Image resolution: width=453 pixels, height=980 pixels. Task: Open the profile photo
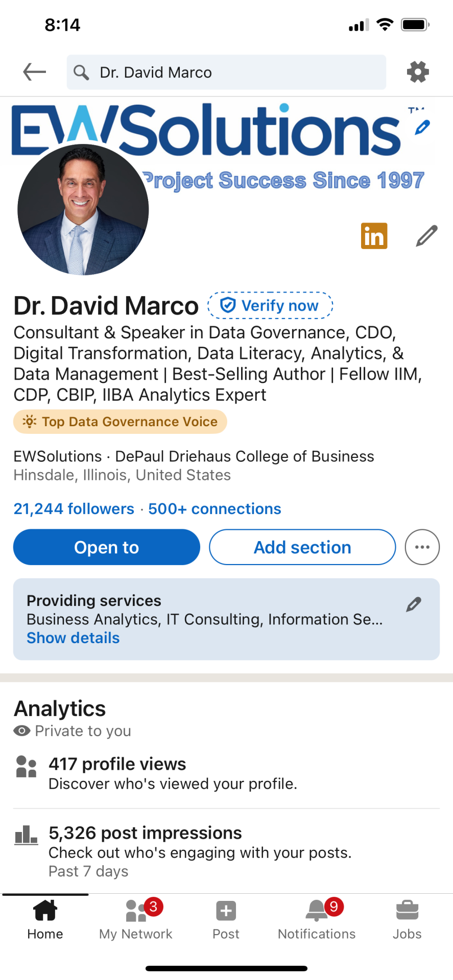tap(83, 209)
